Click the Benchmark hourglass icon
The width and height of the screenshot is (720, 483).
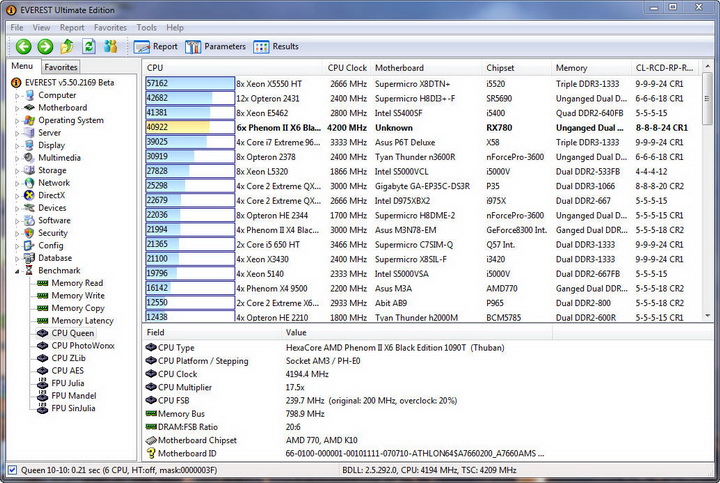coord(29,270)
